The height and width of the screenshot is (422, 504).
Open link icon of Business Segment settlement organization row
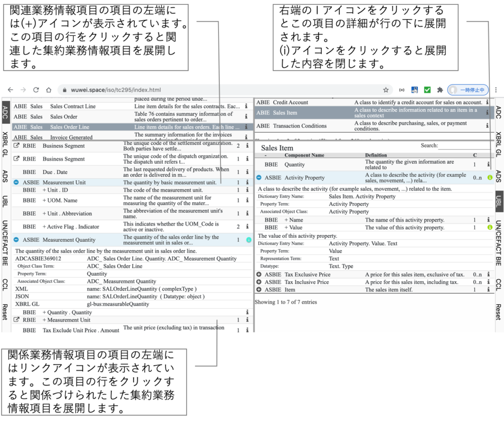(x=16, y=146)
